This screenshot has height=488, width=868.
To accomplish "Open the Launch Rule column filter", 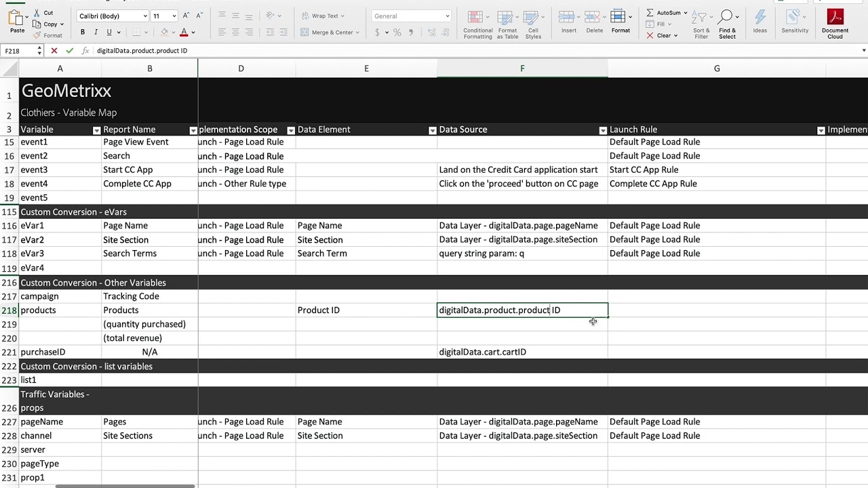I will [821, 130].
